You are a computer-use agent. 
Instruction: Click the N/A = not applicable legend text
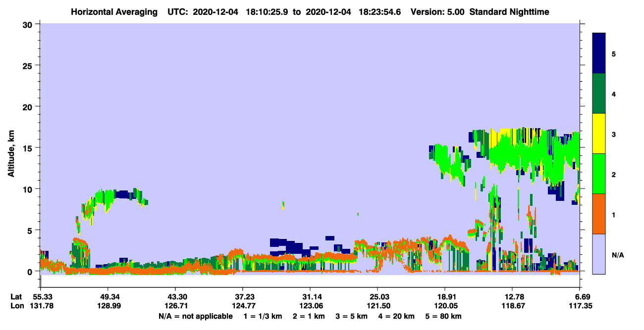point(195,316)
